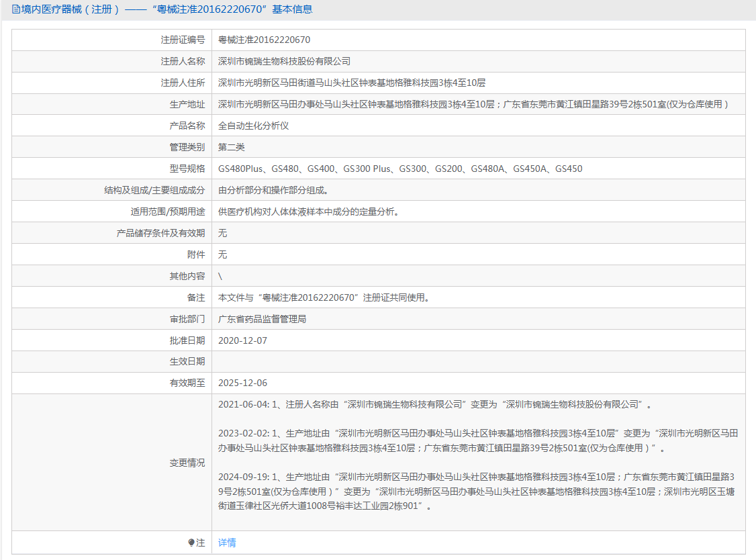Click the 生产地址 row label
The image size is (756, 560).
click(x=187, y=104)
